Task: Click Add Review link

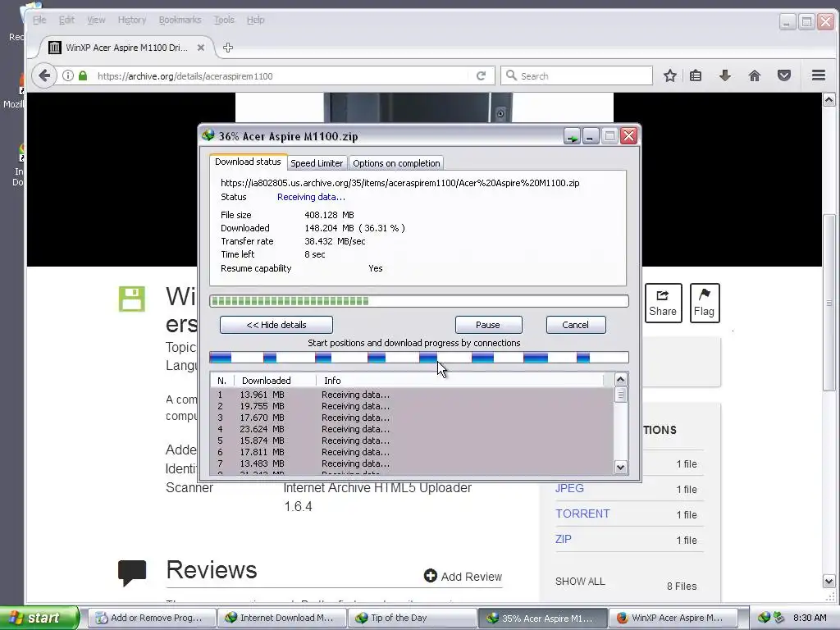Action: [x=463, y=577]
